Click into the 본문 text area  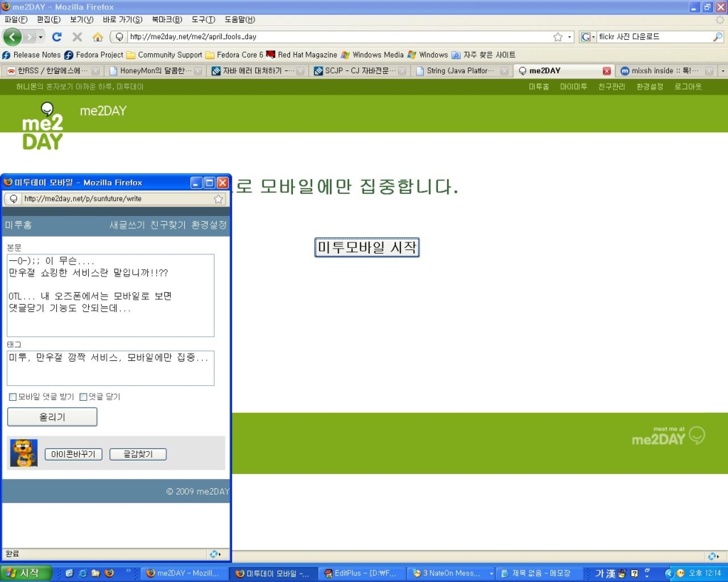click(110, 295)
